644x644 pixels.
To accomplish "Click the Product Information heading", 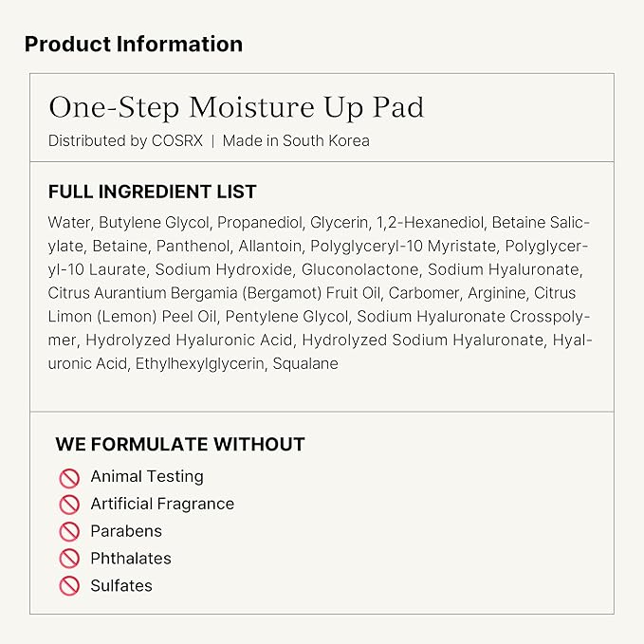I will click(x=134, y=45).
